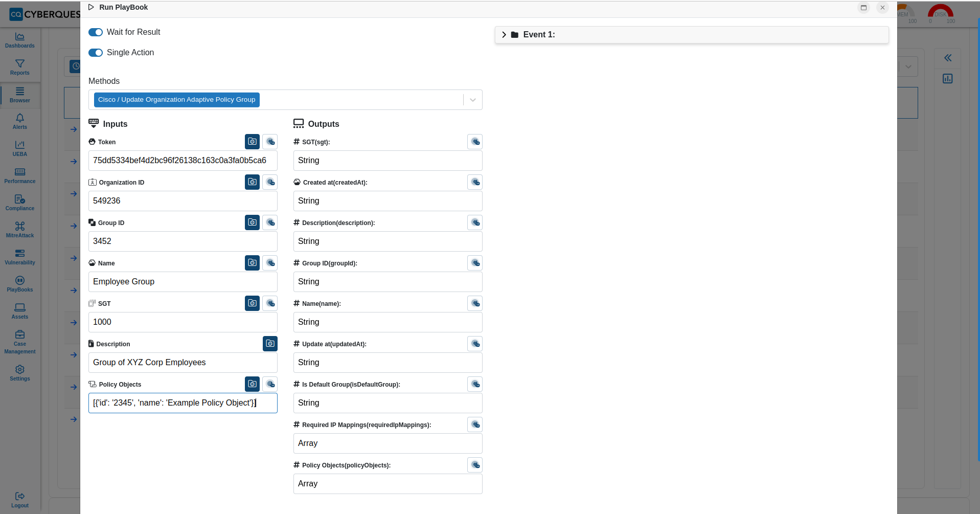Click the cloud icon for Policy Objects input
The image size is (980, 514).
point(270,384)
